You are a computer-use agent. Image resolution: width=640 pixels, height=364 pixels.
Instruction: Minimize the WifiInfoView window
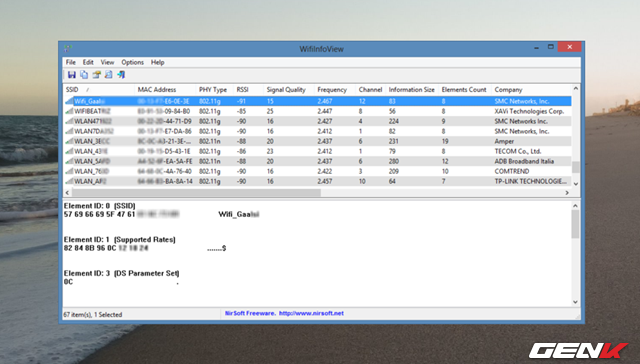click(536, 47)
